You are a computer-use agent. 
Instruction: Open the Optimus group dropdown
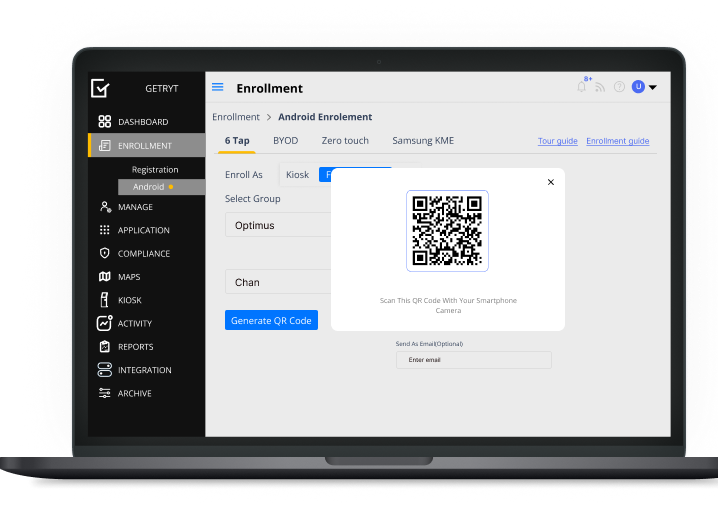(x=278, y=224)
